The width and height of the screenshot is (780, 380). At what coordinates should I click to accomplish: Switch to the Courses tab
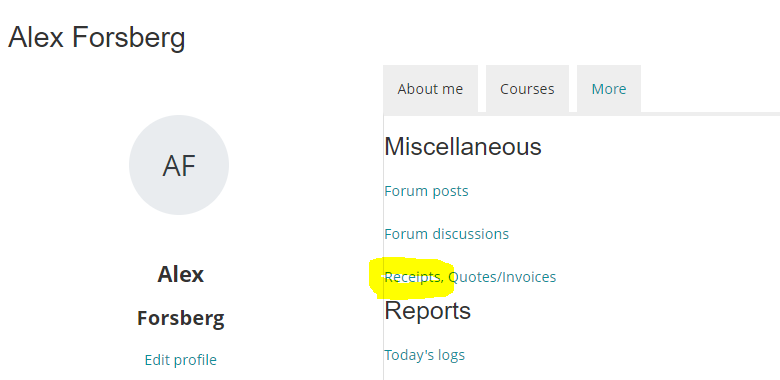(527, 89)
